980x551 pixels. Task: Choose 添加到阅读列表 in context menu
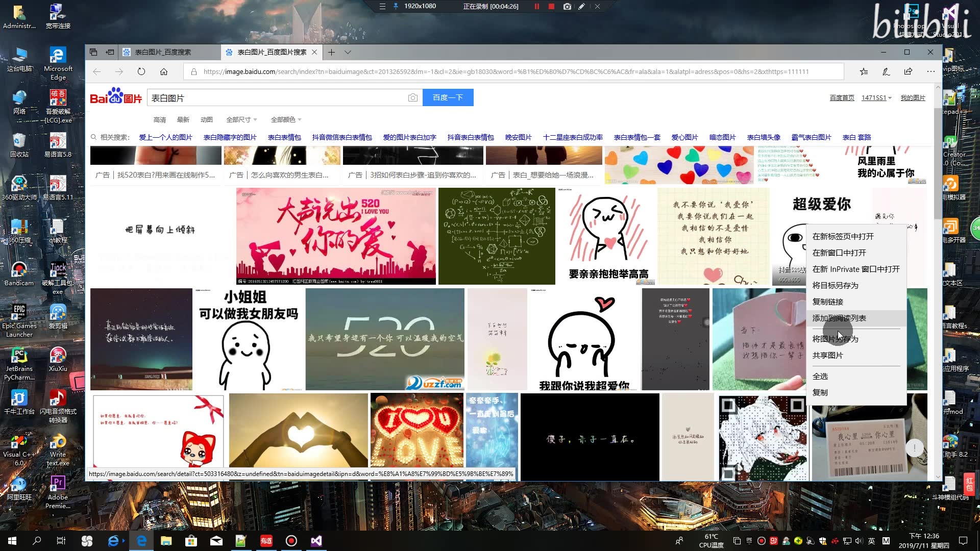(x=856, y=318)
